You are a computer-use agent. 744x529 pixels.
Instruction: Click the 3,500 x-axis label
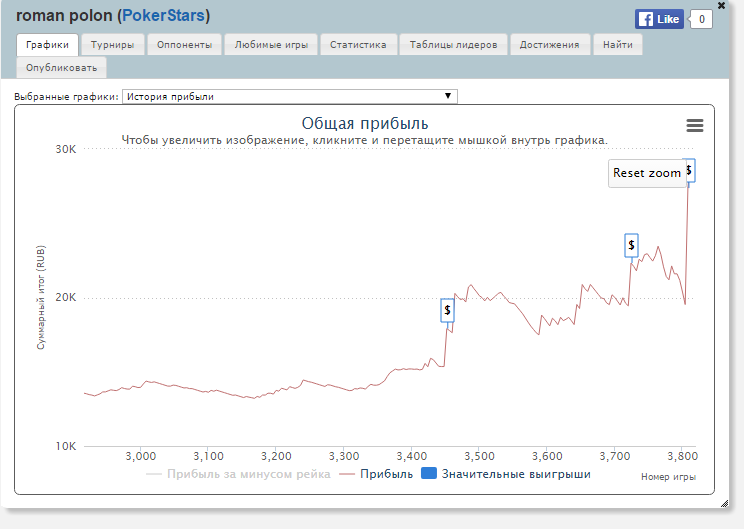tap(479, 456)
